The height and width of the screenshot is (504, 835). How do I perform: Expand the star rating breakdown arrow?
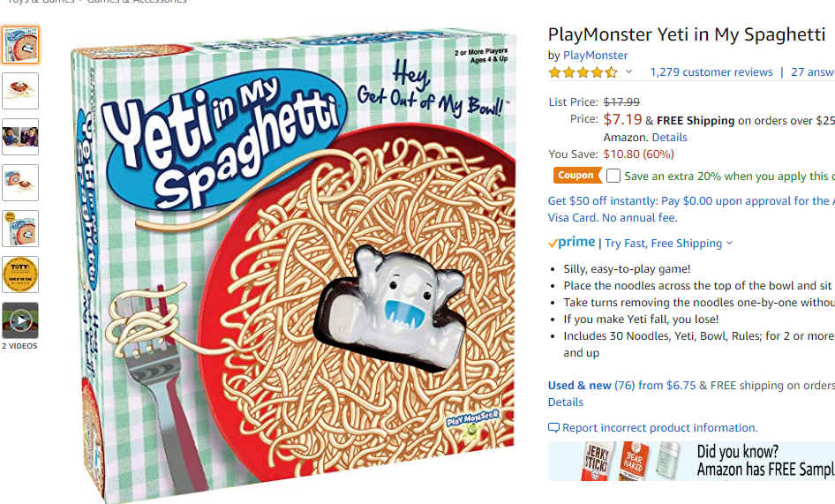point(629,71)
